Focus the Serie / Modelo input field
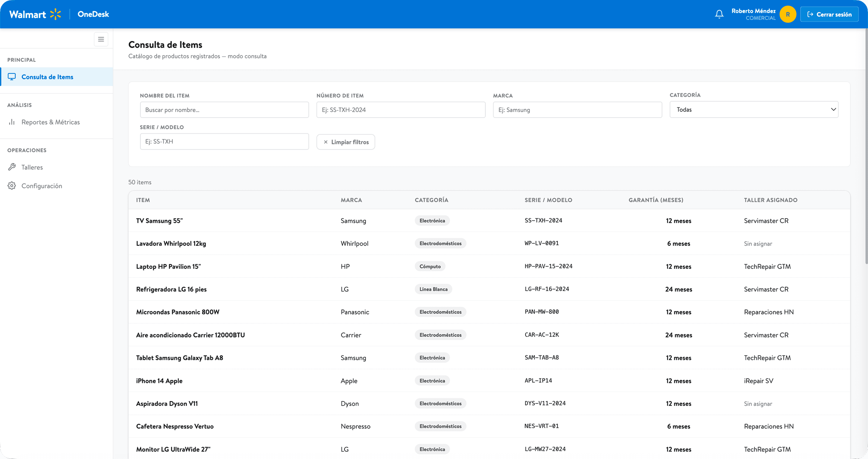Screen dimensions: 868x459 click(225, 142)
